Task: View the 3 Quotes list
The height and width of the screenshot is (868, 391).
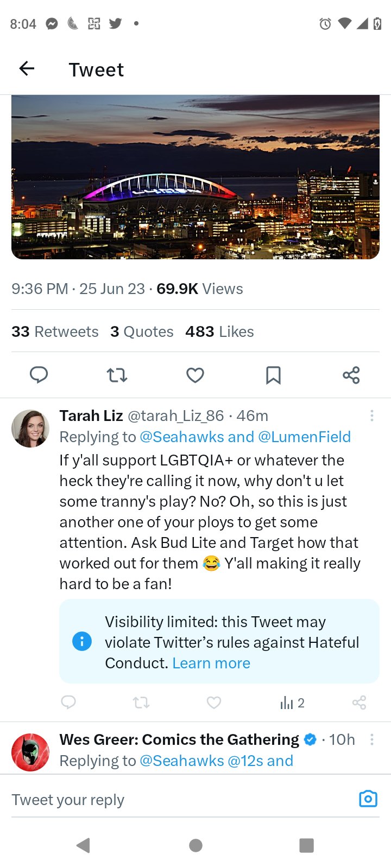Action: pos(142,331)
